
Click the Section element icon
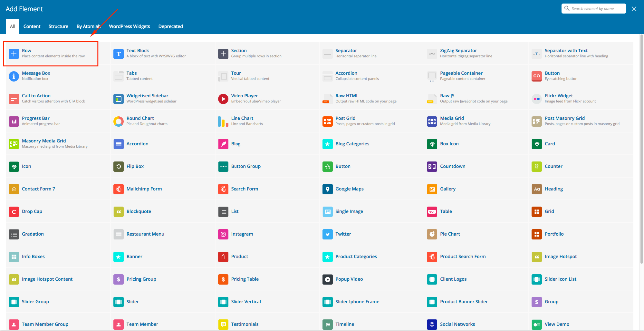pos(223,54)
